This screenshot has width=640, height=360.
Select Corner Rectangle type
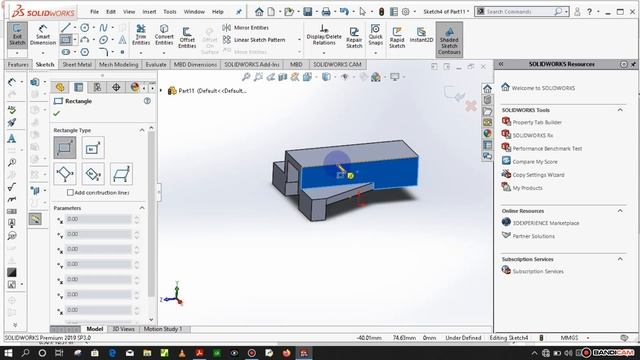[64, 148]
